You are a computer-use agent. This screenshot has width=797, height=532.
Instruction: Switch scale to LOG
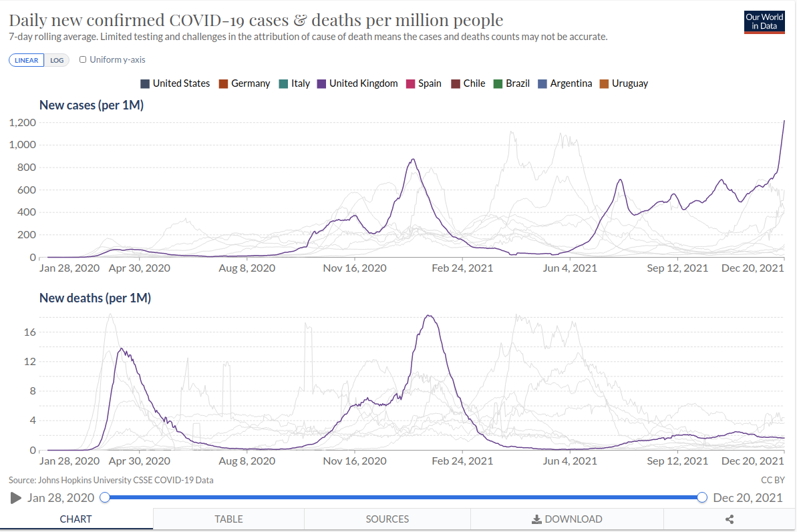[57, 60]
